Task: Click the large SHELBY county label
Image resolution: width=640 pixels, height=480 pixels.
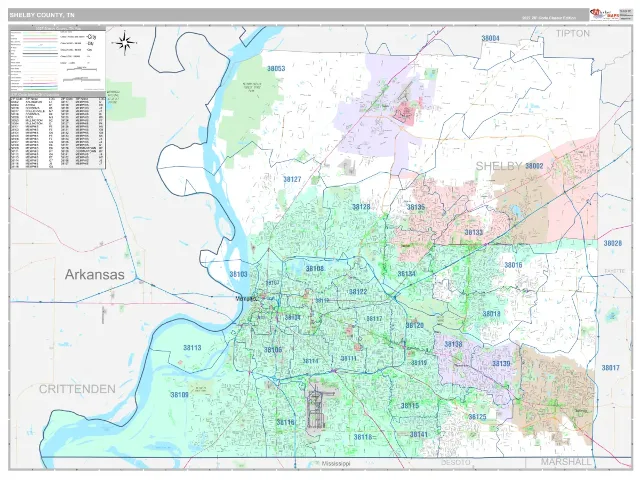Action: pos(499,166)
